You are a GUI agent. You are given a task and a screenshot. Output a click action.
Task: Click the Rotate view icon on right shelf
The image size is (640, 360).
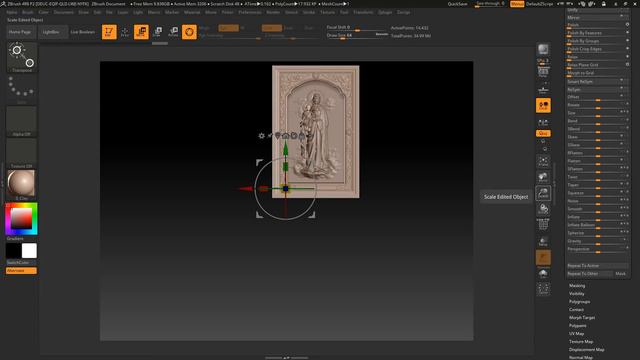(x=543, y=209)
